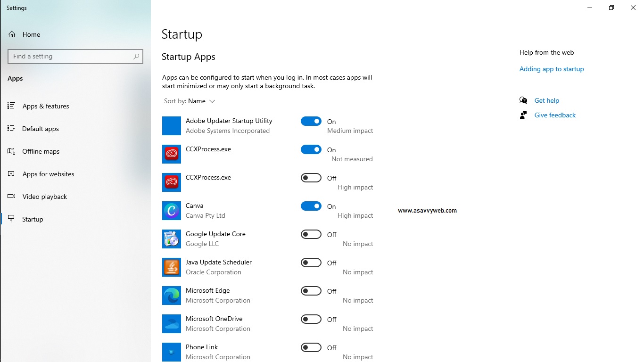Click the Microsoft Edge app icon
This screenshot has height=362, width=644.
tap(172, 296)
